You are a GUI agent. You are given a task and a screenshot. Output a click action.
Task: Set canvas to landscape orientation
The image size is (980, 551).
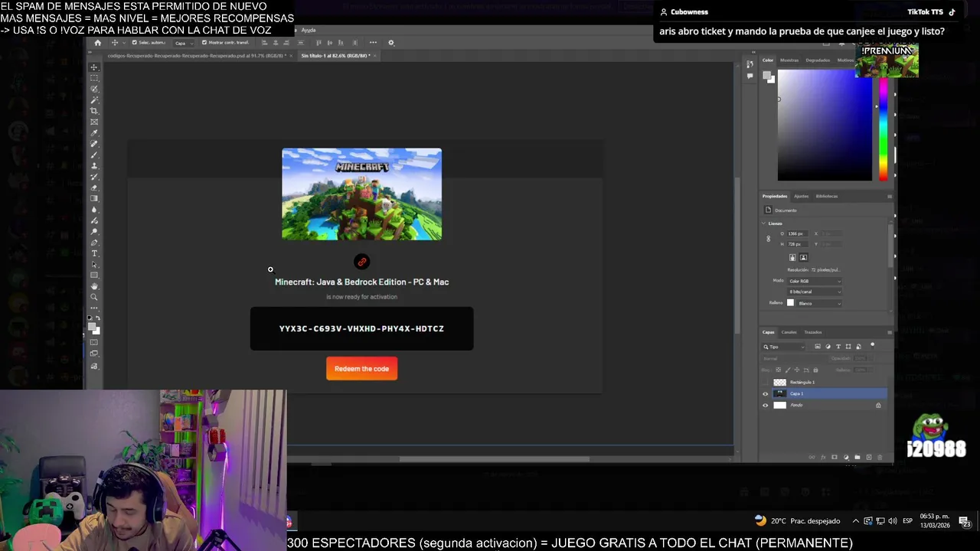[x=803, y=257]
